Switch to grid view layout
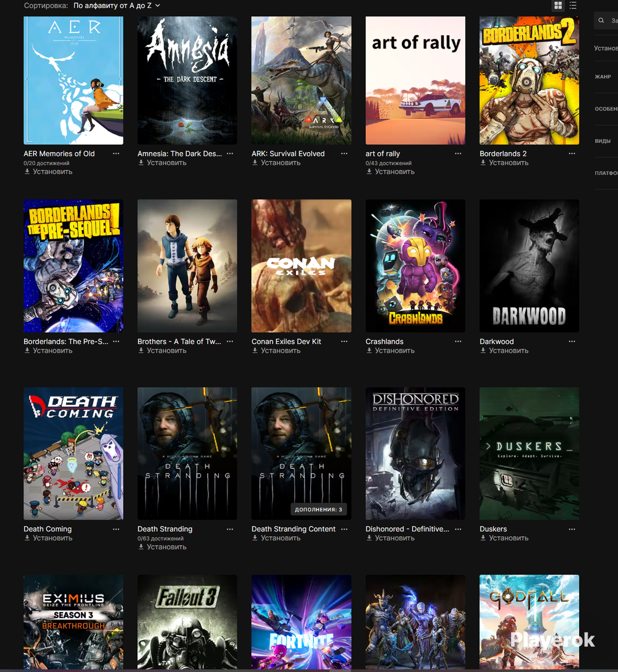This screenshot has width=618, height=672. tap(558, 6)
